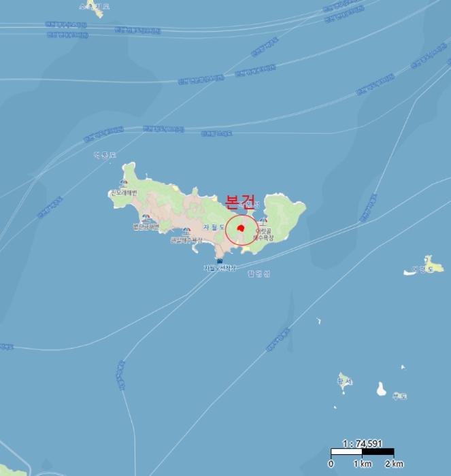451x476 pixels.
Task: Click the red circle outline around site
Action: coord(241,230)
